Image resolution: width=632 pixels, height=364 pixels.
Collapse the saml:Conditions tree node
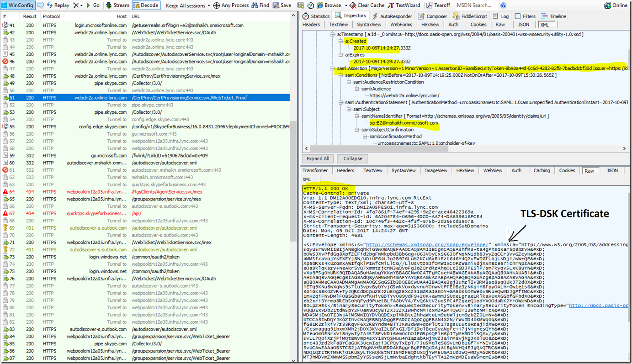(341, 75)
